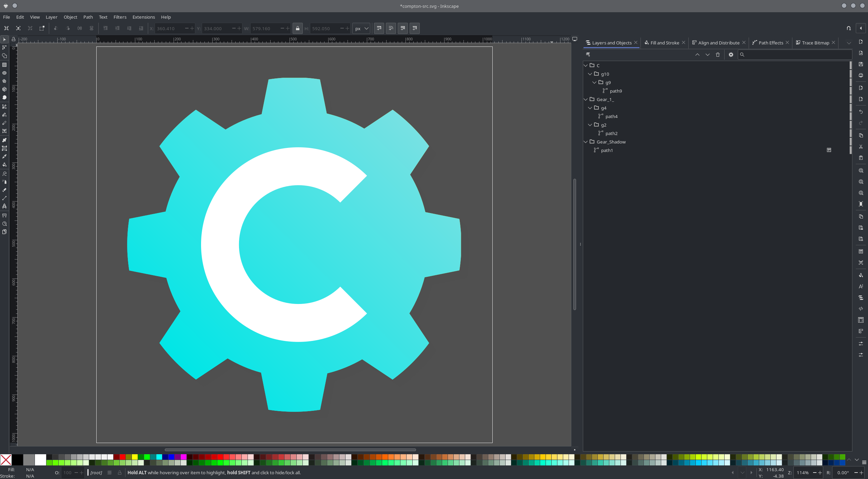This screenshot has height=479, width=868.
Task: Select the Ellipse tool
Action: [x=4, y=73]
